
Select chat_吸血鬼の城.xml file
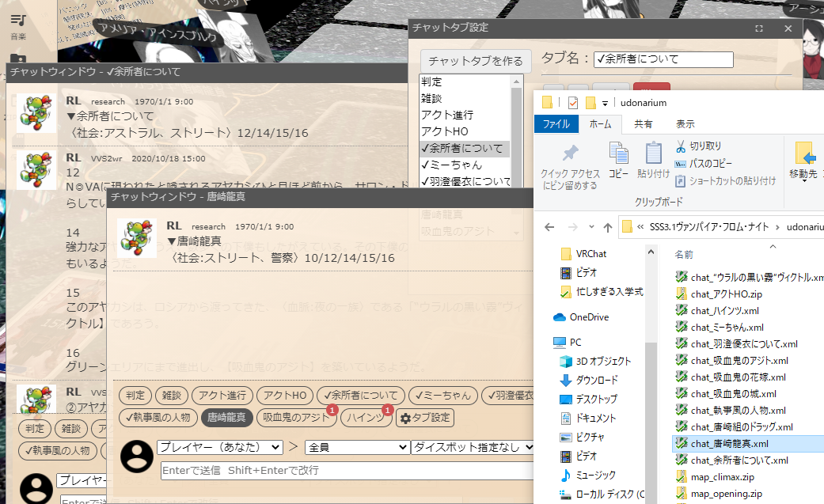pyautogui.click(x=726, y=394)
